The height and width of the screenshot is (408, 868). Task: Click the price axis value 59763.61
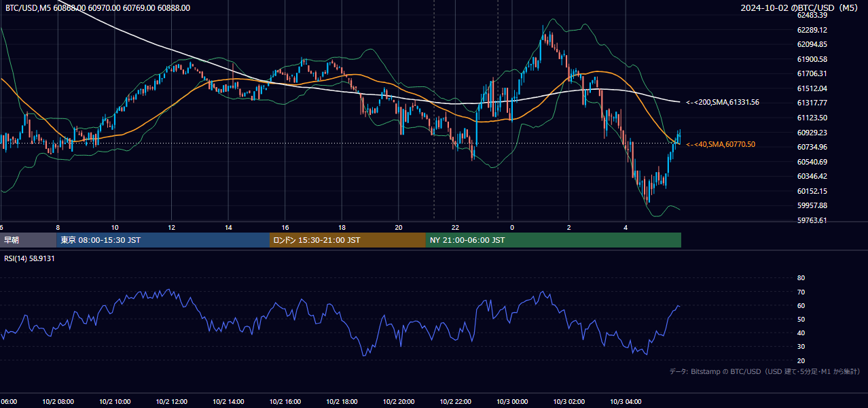812,220
